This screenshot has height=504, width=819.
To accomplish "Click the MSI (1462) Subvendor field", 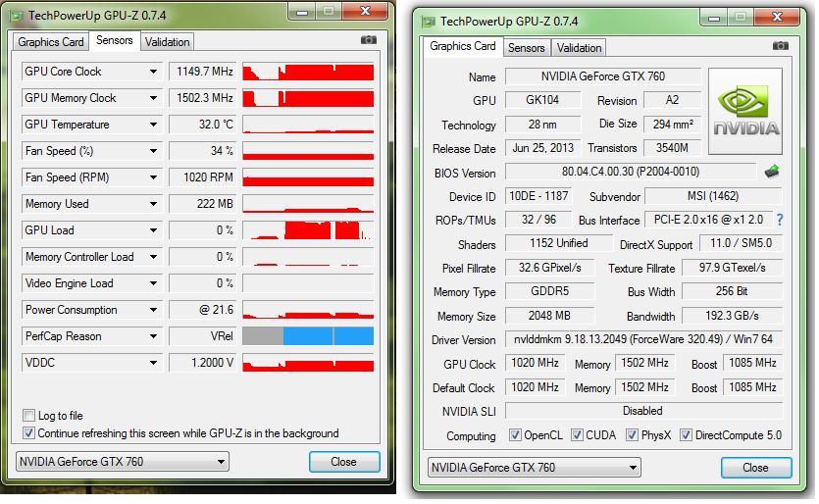I will [x=713, y=196].
